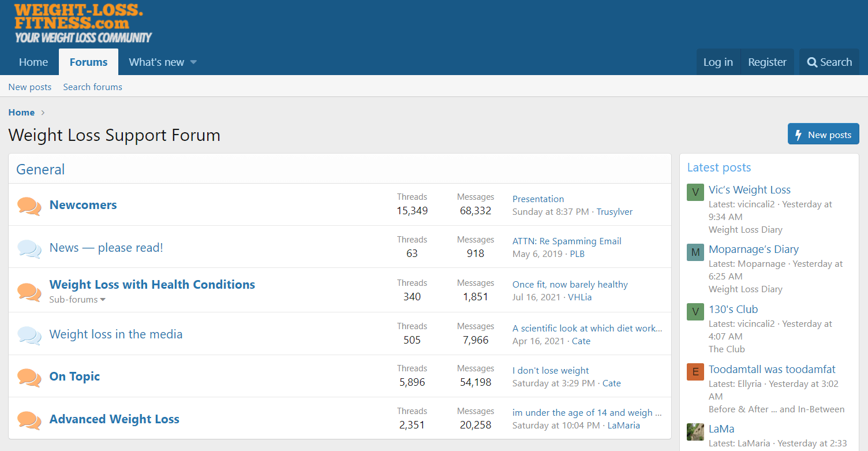Click the Weight-Loss.Fitness.com site logo
Screen dimensions: 868x451
coord(83,23)
